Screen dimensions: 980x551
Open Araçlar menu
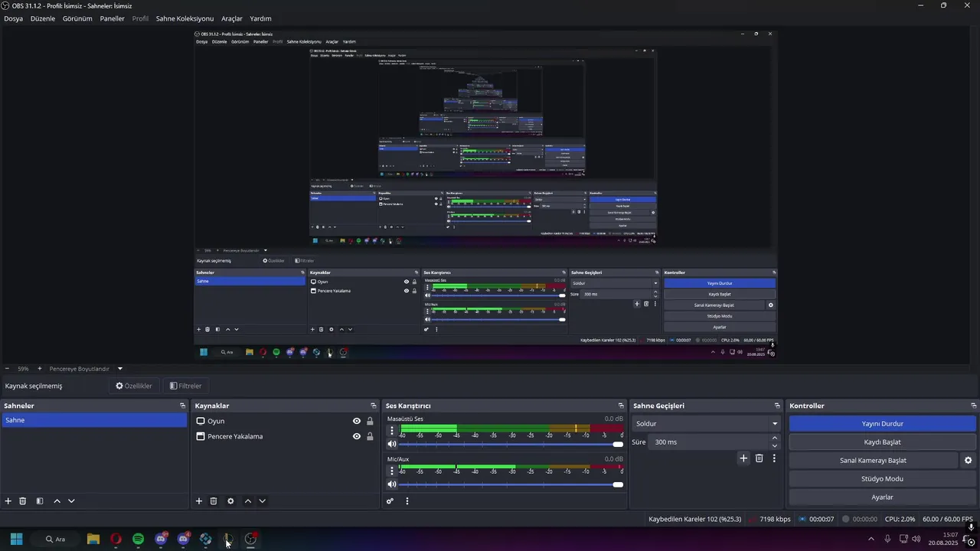[x=232, y=18]
